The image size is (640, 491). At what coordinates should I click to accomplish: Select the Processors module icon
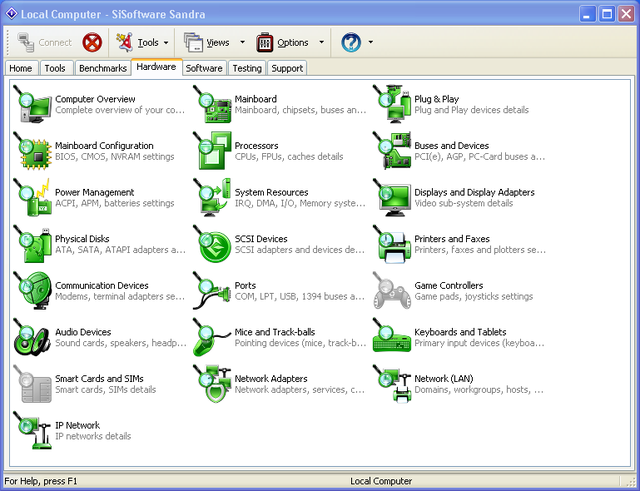[212, 151]
